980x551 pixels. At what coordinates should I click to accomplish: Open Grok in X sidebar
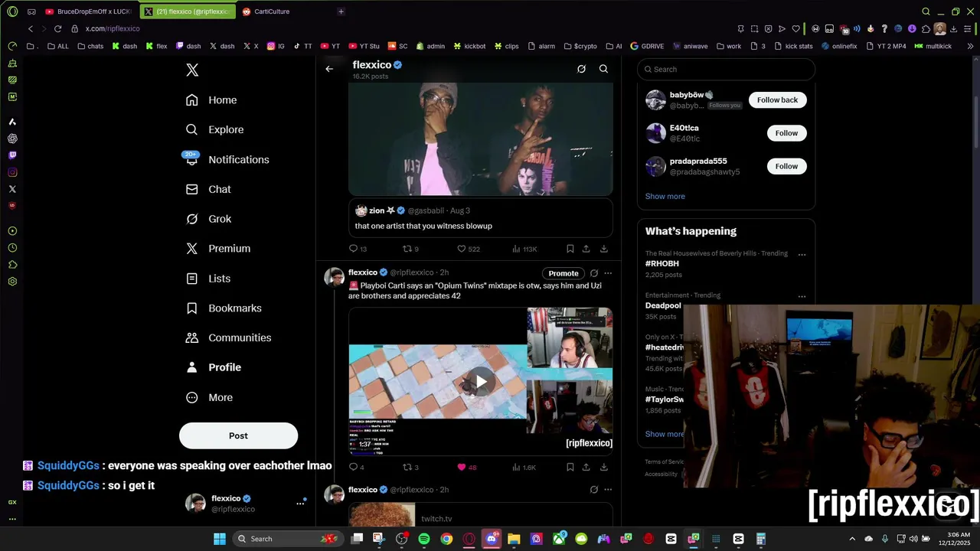coord(208,219)
